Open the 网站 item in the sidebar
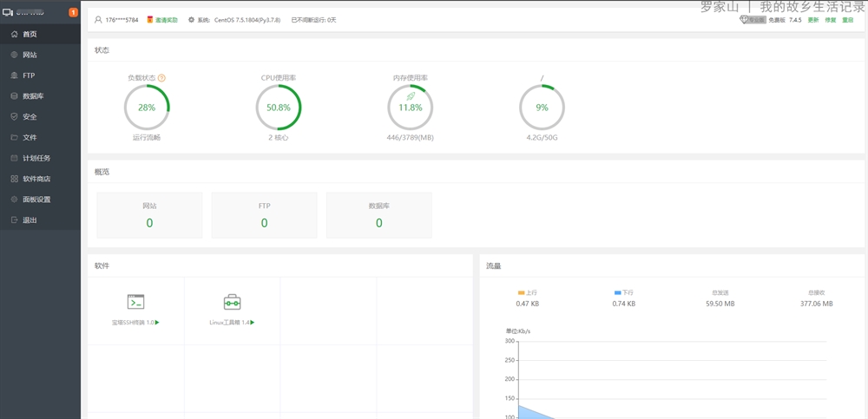Image resolution: width=868 pixels, height=419 pixels. (40, 55)
